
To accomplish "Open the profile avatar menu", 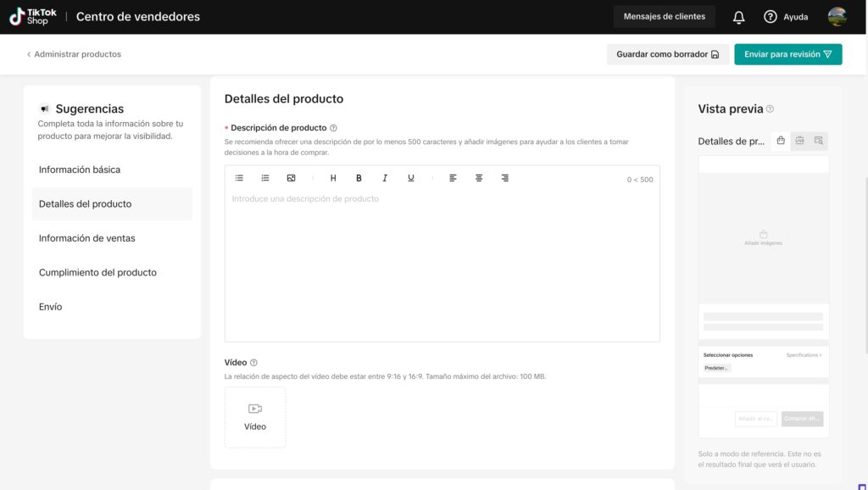I will tap(837, 17).
